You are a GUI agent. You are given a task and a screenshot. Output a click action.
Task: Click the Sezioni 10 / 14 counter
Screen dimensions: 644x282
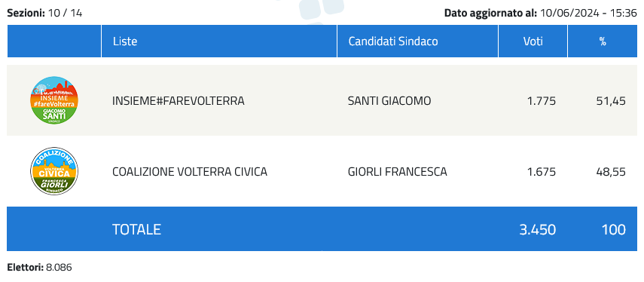44,13
